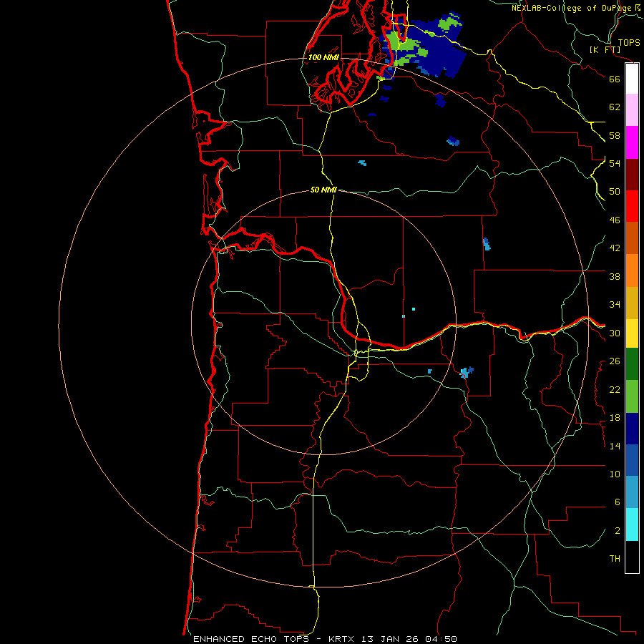Click the '26' legend value
This screenshot has height=644, width=644.
click(x=615, y=361)
